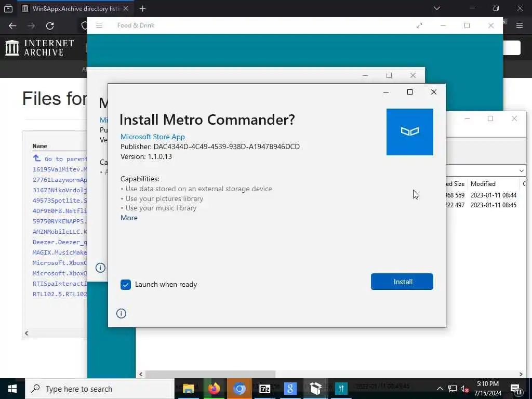Image resolution: width=532 pixels, height=399 pixels.
Task: Open the taskbar clock and date
Action: (487, 389)
